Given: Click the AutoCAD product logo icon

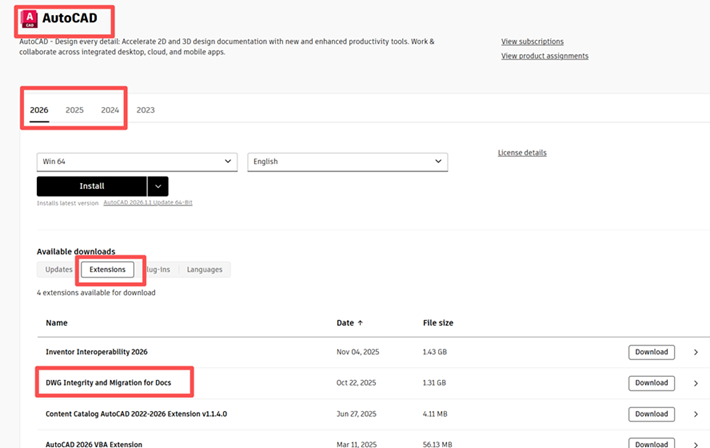Looking at the screenshot, I should coord(29,19).
